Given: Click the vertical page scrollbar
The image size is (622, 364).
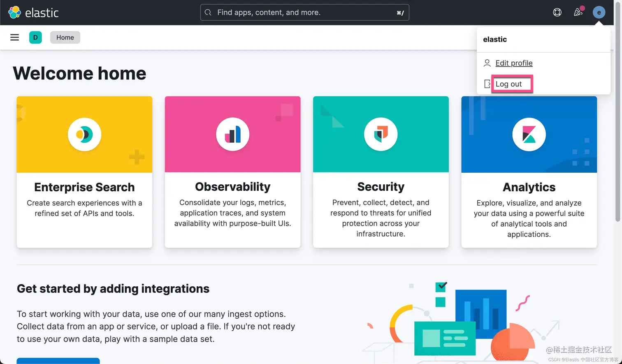Looking at the screenshot, I should 617,111.
